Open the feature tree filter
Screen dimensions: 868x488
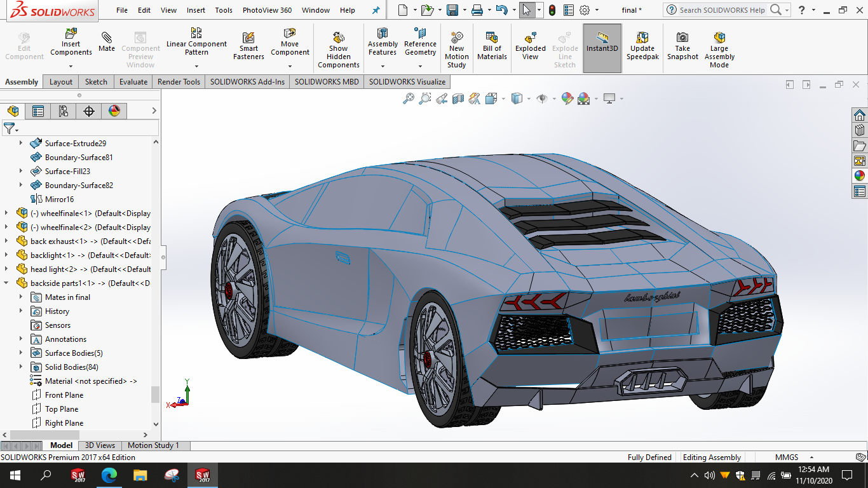click(x=11, y=128)
